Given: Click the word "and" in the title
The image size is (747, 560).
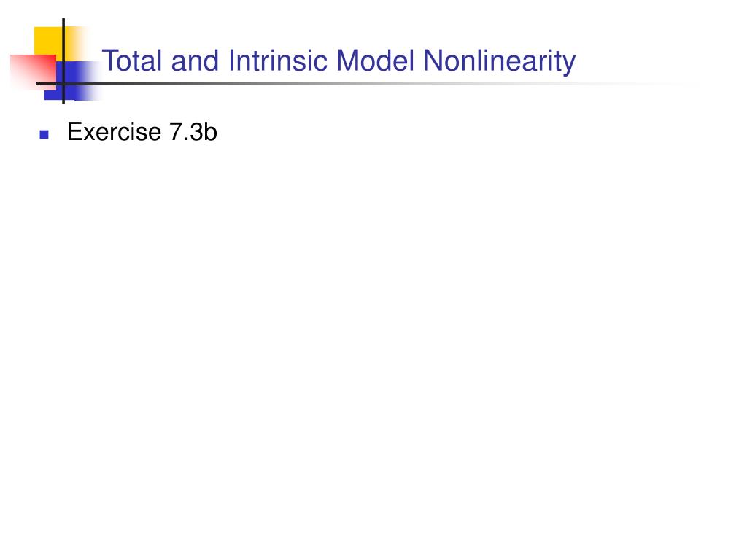Looking at the screenshot, I should (x=195, y=61).
